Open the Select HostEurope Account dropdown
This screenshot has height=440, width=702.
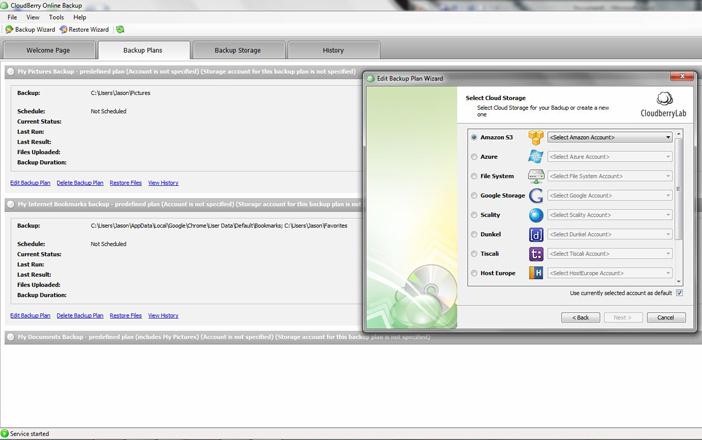click(610, 273)
